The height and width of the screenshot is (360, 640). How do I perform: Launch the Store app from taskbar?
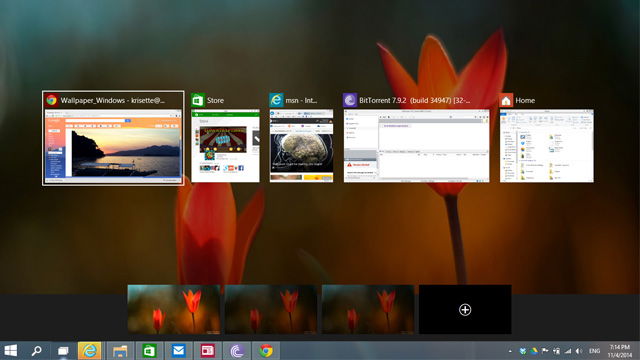149,351
